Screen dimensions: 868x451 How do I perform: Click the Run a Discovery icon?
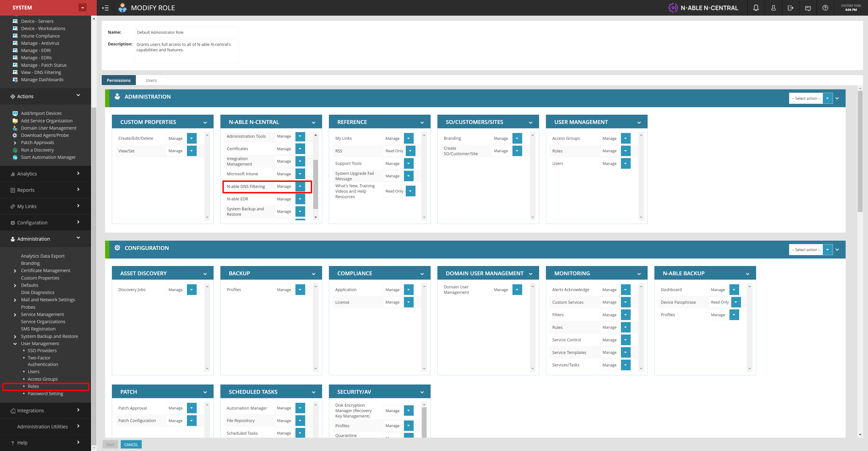pos(15,150)
